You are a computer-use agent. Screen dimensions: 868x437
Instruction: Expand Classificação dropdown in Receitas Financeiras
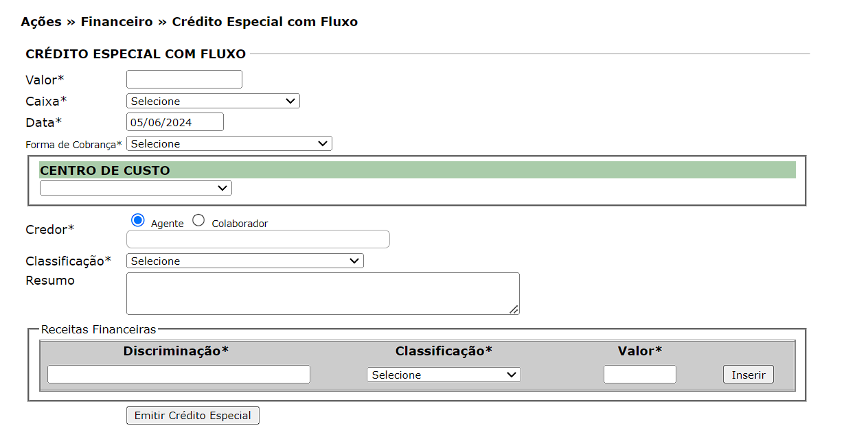(444, 375)
